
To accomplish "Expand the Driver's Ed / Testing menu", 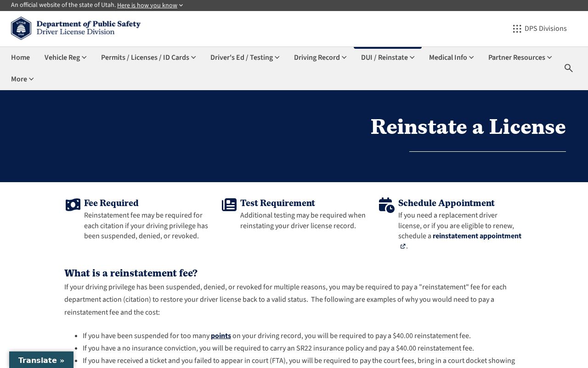I will [245, 57].
